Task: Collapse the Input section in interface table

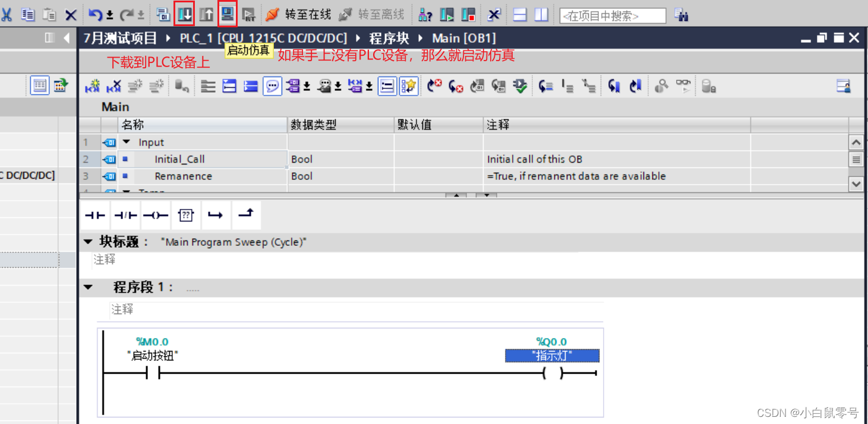Action: pyautogui.click(x=126, y=143)
